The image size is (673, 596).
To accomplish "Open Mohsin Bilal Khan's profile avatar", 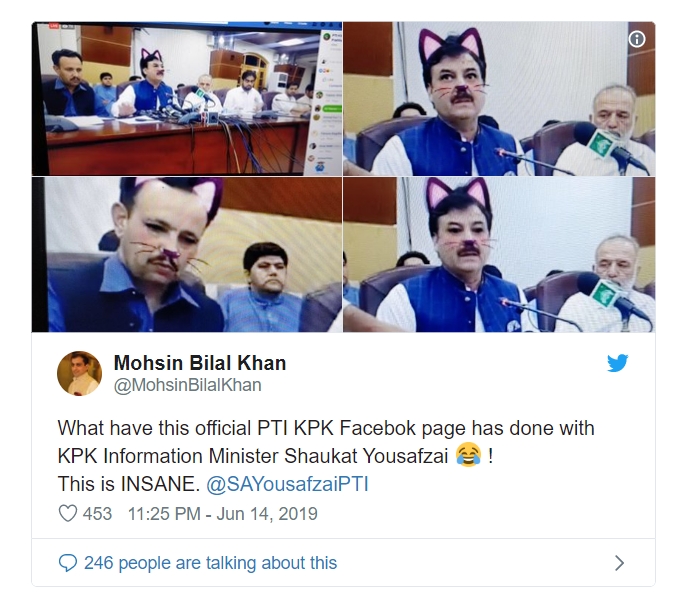I will point(79,373).
